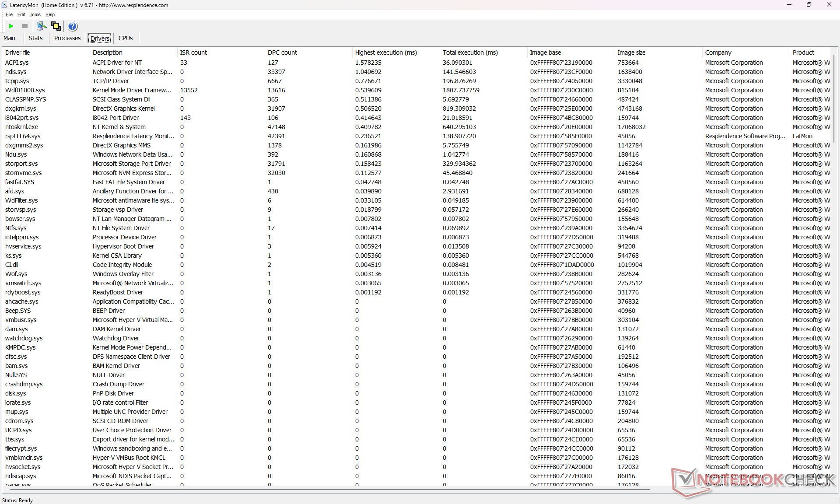Sort by the DPC count column header
840x504 pixels.
[x=282, y=52]
